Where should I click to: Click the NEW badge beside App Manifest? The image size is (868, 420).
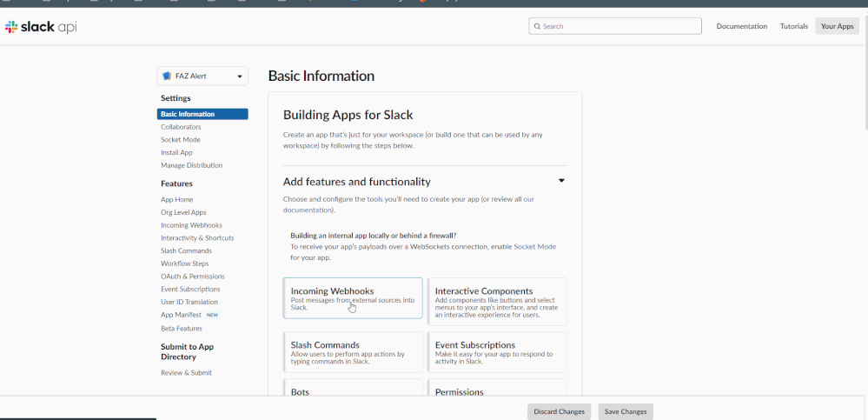point(213,315)
